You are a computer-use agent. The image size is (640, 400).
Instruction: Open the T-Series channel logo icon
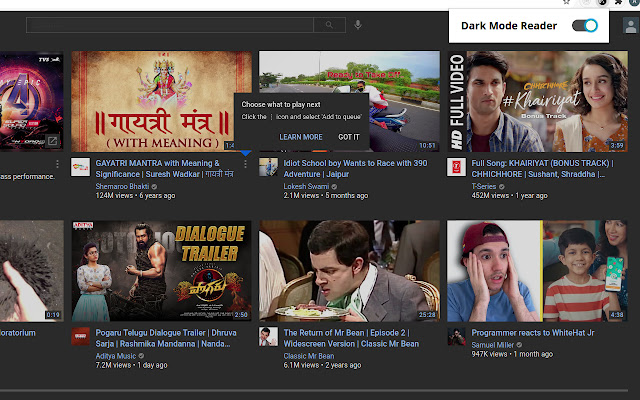[x=456, y=167]
